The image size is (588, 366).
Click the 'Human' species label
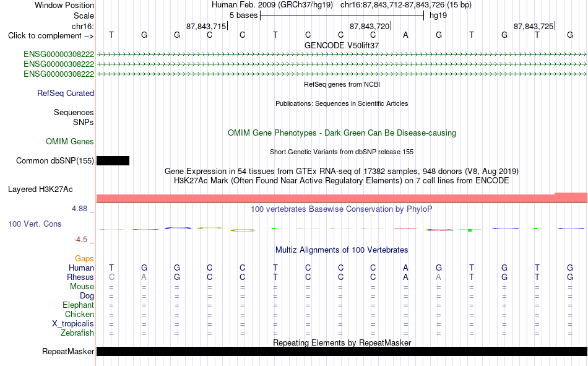(81, 268)
